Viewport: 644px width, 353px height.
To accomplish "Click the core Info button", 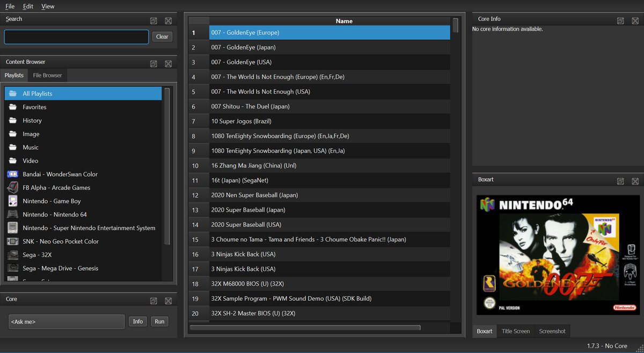I will point(138,321).
